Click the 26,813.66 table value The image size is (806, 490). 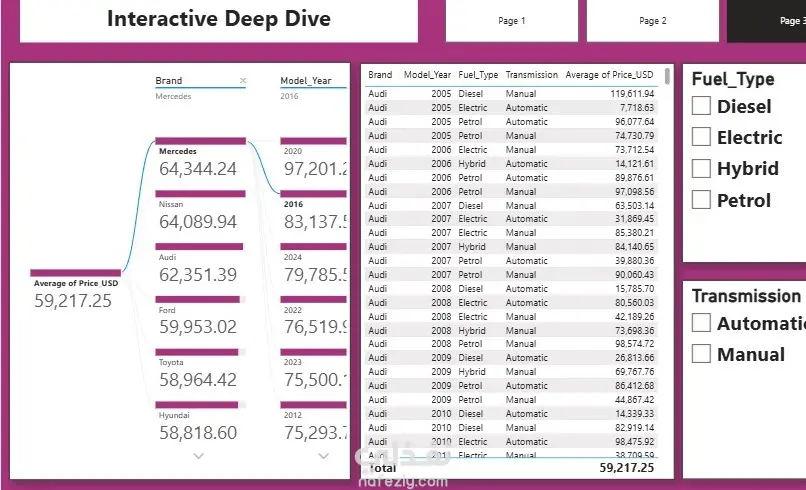634,357
